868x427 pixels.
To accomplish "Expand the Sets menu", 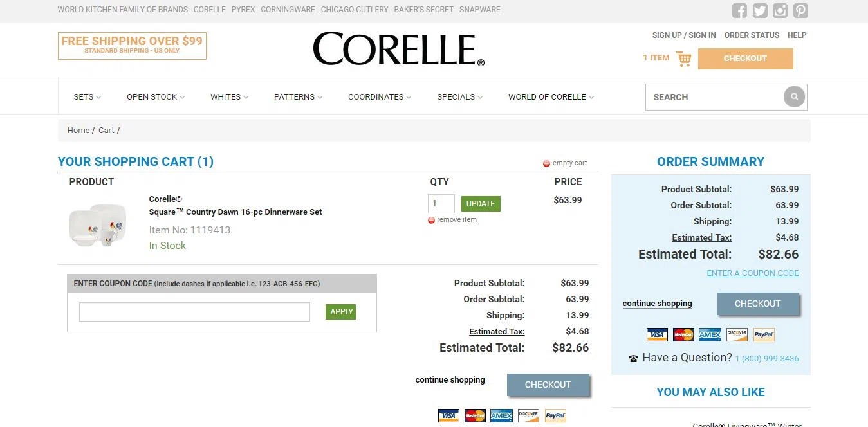I will [87, 97].
